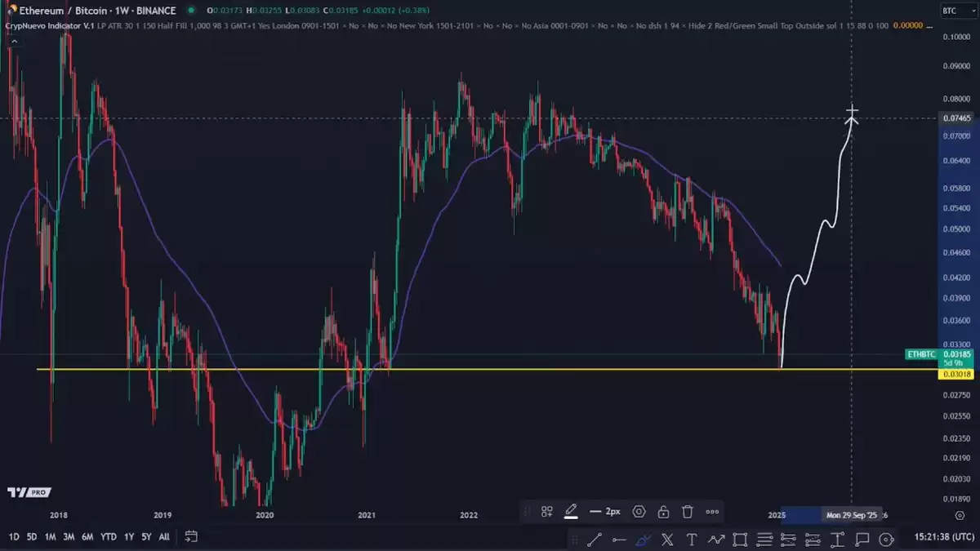980x551 pixels.
Task: Click the green market status dot
Action: (x=191, y=10)
